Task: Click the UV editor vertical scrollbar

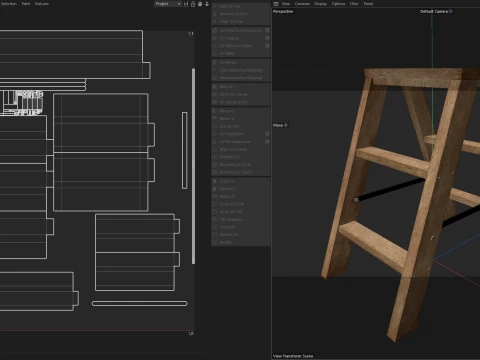Action: [193, 166]
